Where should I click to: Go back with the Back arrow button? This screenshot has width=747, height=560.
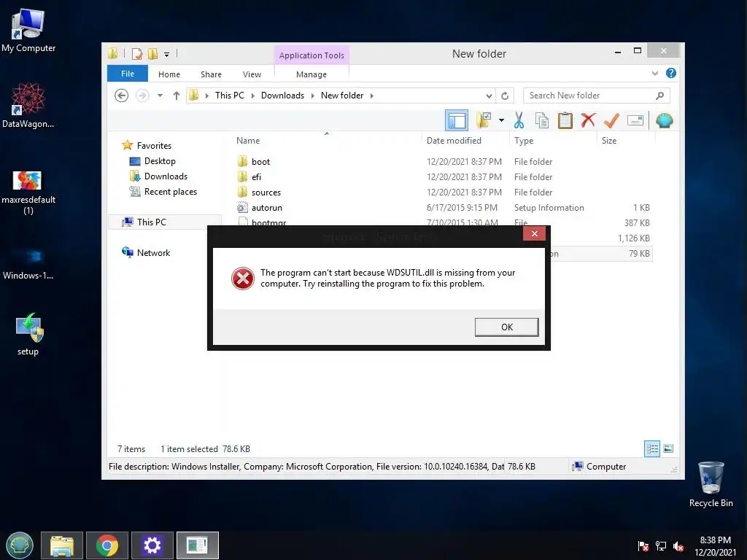click(122, 96)
